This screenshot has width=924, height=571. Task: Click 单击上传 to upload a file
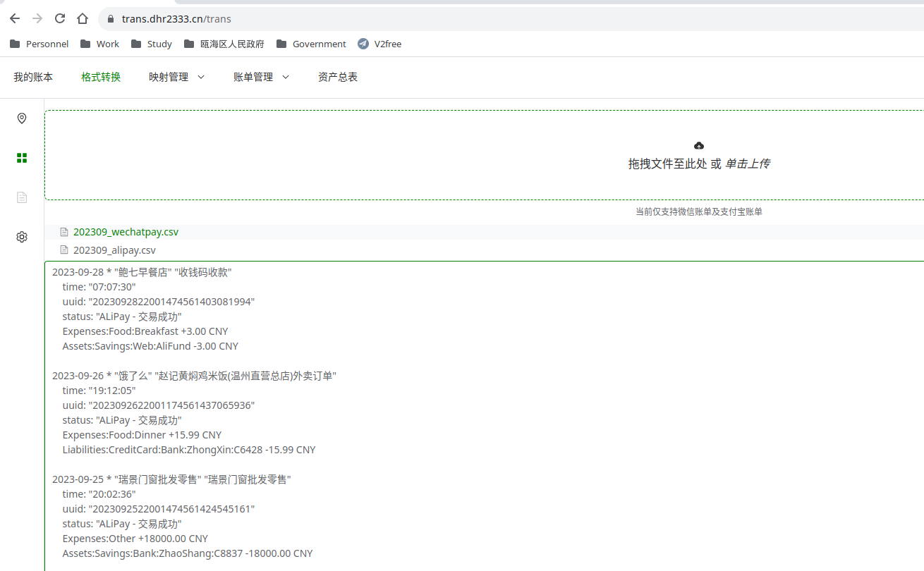point(748,164)
